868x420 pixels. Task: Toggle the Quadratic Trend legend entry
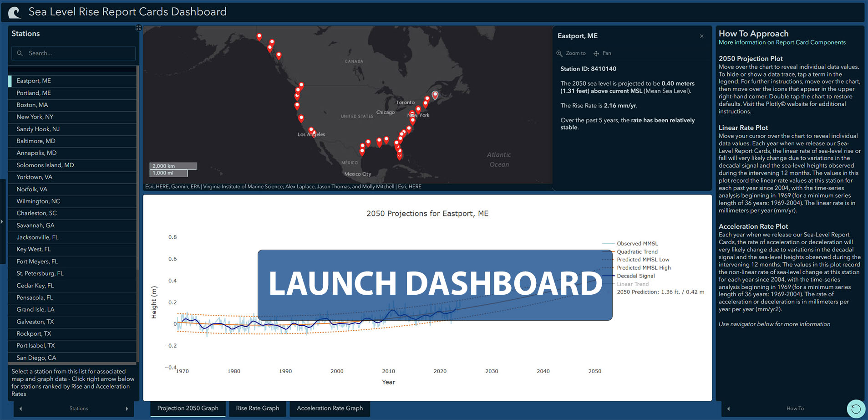tap(637, 251)
